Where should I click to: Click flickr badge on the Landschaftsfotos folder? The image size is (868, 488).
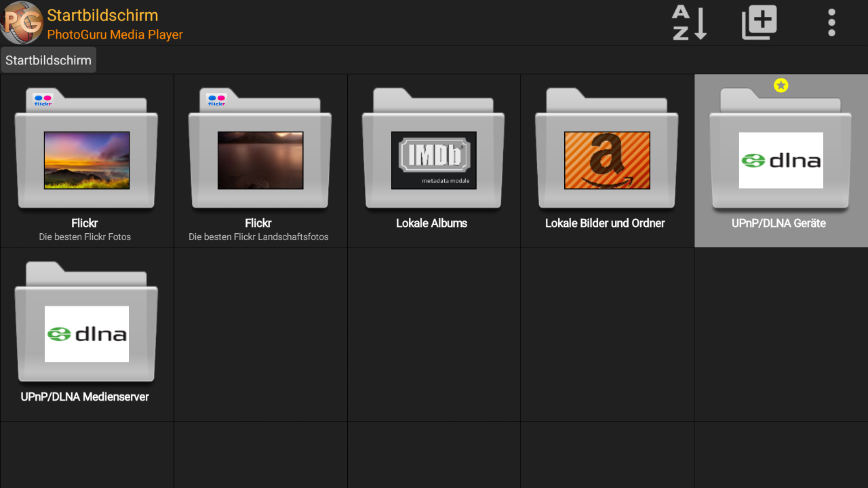point(217,100)
